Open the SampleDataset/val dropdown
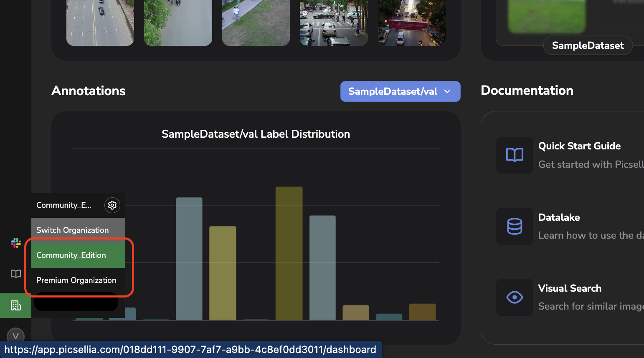This screenshot has width=644, height=358. [x=400, y=91]
